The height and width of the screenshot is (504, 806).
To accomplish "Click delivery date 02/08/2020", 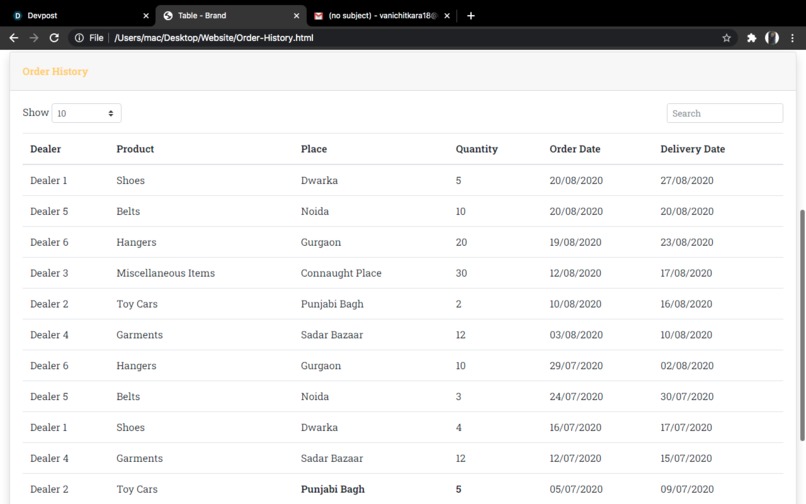I will 687,366.
